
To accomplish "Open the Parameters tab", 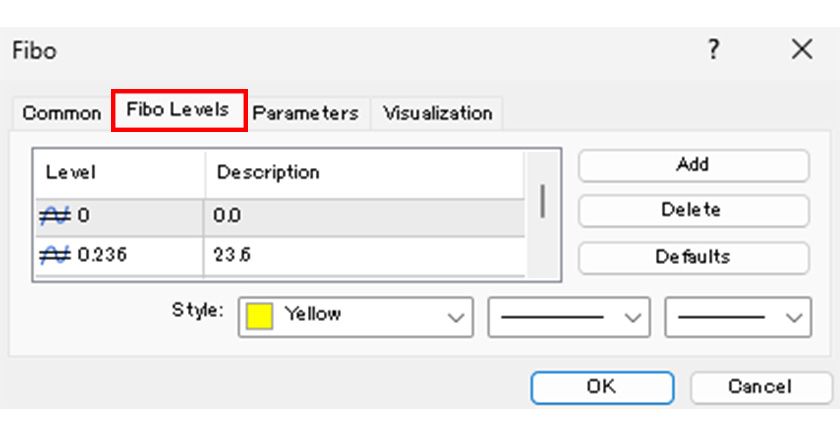I will pos(305,113).
